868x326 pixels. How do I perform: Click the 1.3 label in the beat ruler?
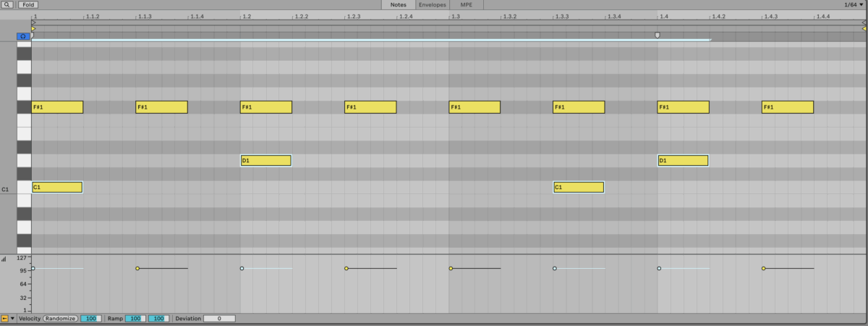click(x=455, y=16)
